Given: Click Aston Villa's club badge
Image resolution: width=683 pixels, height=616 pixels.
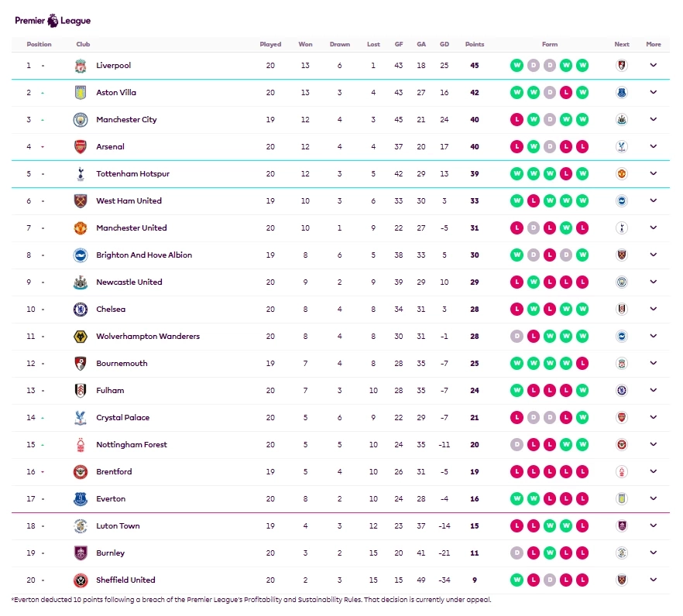Looking at the screenshot, I should (x=81, y=93).
